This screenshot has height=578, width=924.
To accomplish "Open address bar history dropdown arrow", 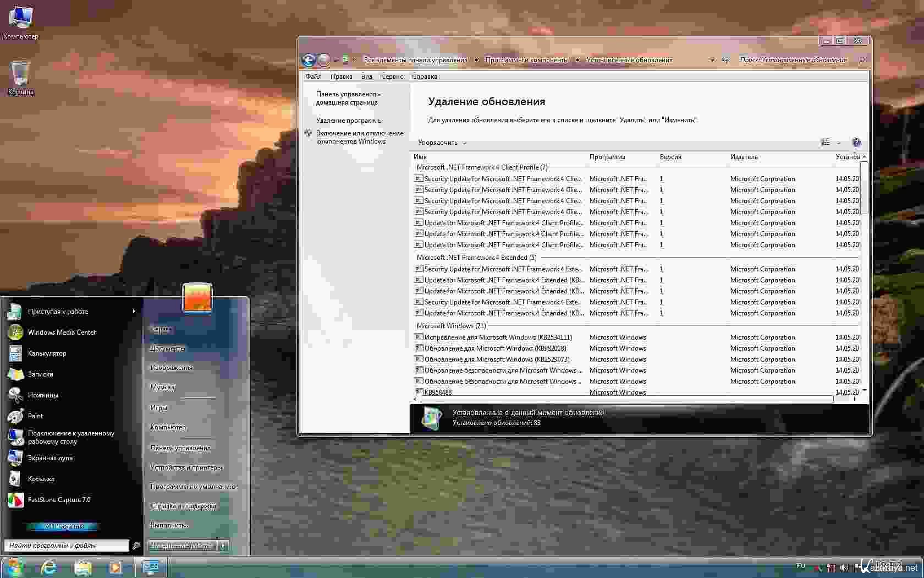I will pos(712,60).
